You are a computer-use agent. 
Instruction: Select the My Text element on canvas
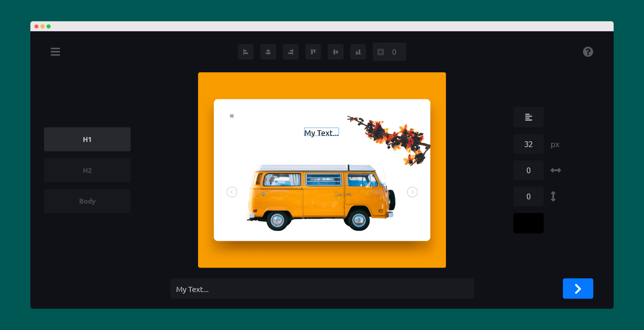[321, 132]
